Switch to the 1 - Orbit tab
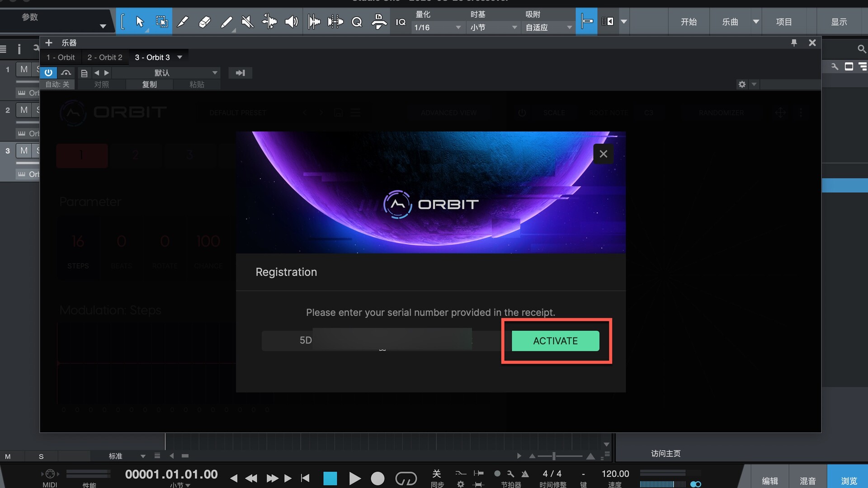This screenshot has height=488, width=868. coord(61,57)
